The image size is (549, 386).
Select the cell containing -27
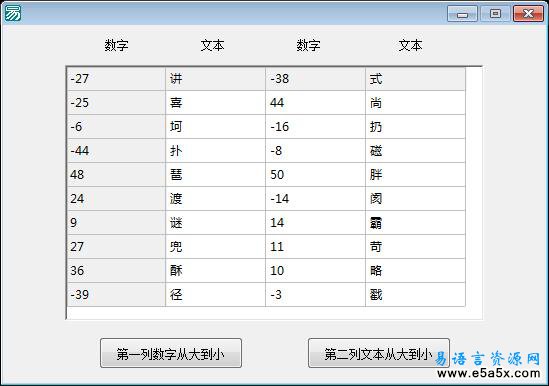116,79
